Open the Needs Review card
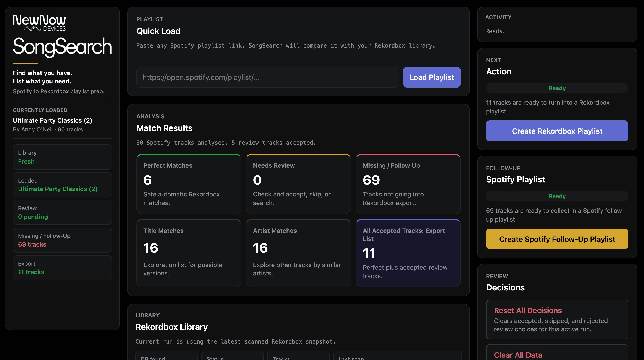This screenshot has width=644, height=360. click(x=298, y=184)
